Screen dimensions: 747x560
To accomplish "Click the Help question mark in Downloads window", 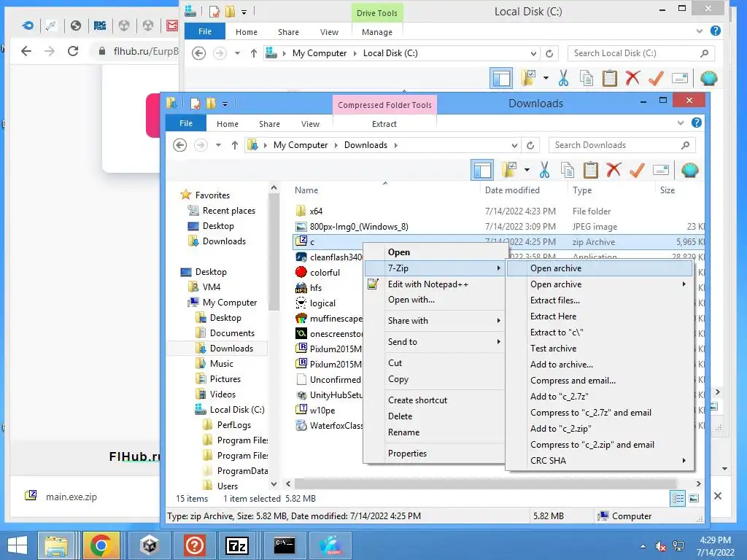I will (697, 122).
